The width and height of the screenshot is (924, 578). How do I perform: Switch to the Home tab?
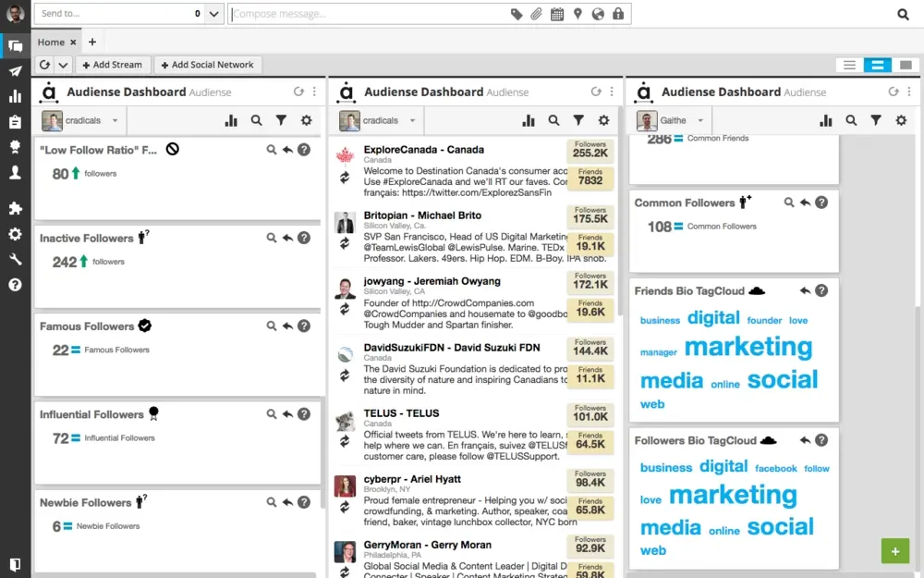(51, 42)
